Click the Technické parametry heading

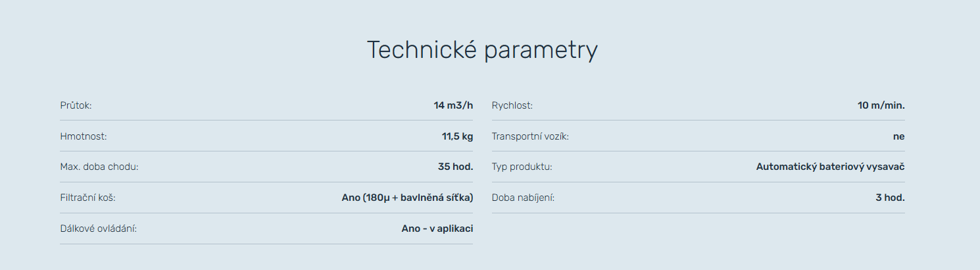pyautogui.click(x=482, y=50)
